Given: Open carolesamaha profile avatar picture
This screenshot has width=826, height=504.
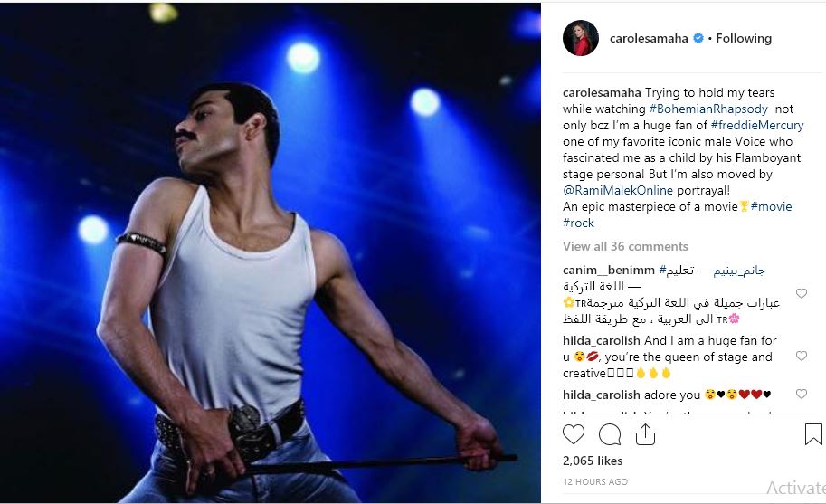Looking at the screenshot, I should pyautogui.click(x=581, y=38).
